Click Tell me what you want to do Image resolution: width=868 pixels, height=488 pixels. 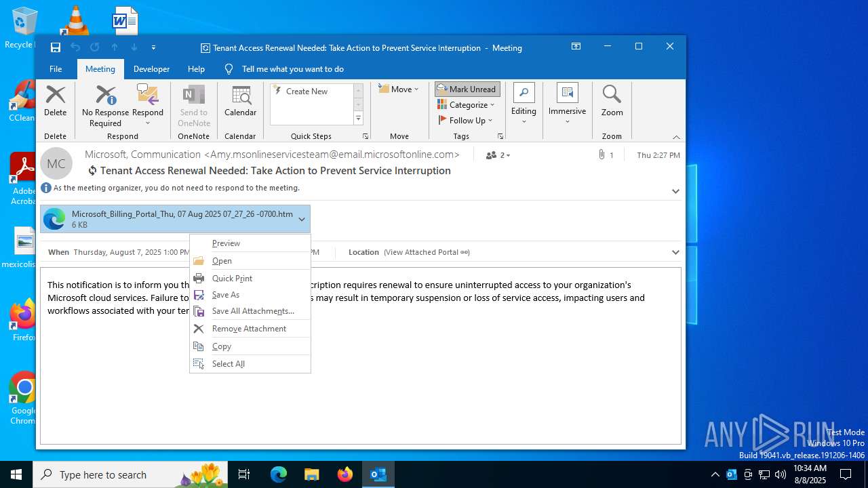[x=292, y=69]
